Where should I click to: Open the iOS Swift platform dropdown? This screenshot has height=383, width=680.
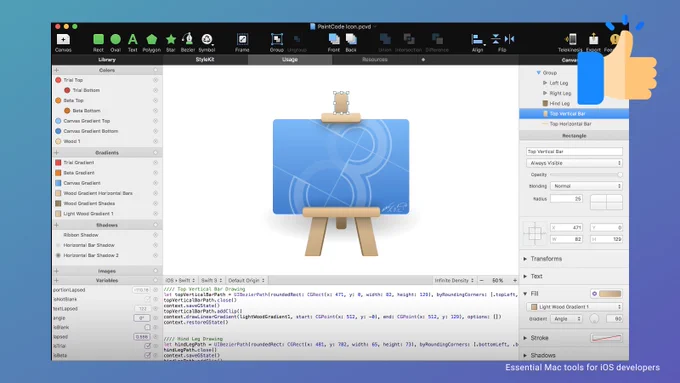(x=180, y=281)
